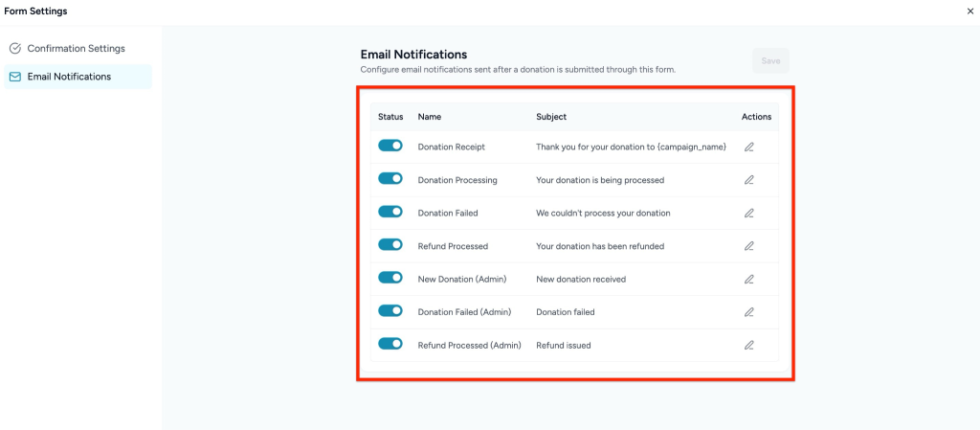This screenshot has height=430, width=980.
Task: Click 'New Donation (Admin)' name text
Action: [x=462, y=280]
